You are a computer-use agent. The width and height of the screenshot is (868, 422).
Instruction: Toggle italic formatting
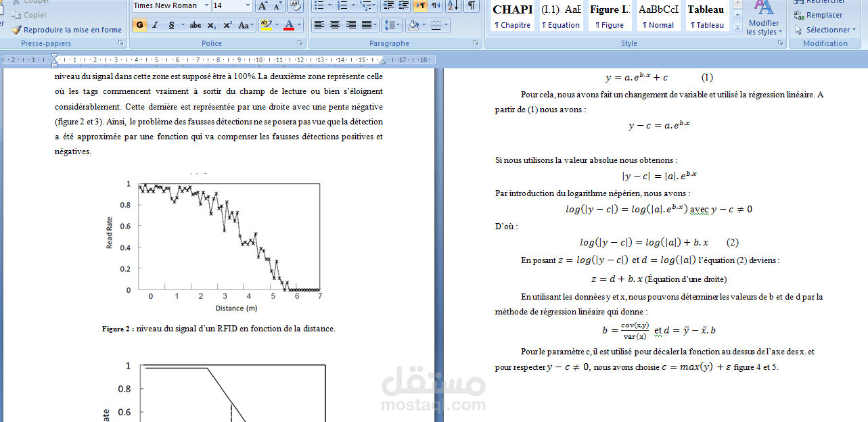click(156, 25)
